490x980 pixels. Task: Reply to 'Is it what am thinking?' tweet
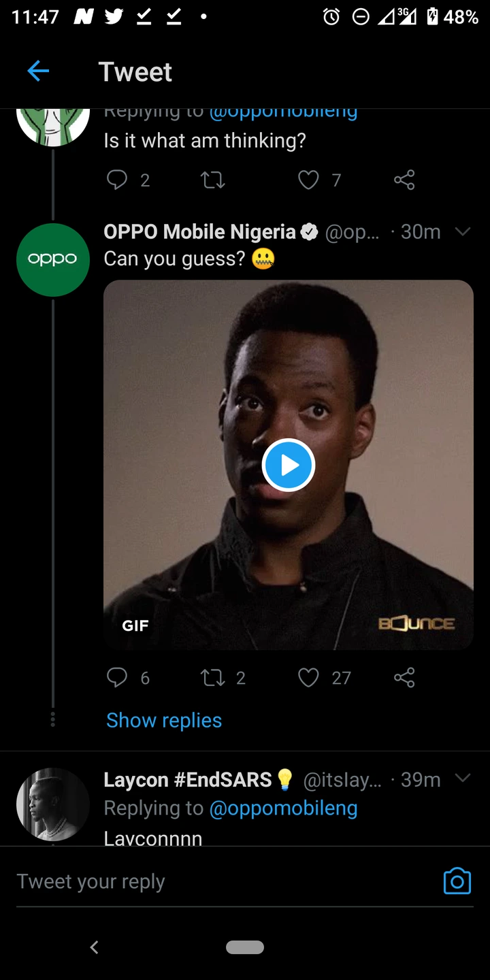tap(118, 180)
